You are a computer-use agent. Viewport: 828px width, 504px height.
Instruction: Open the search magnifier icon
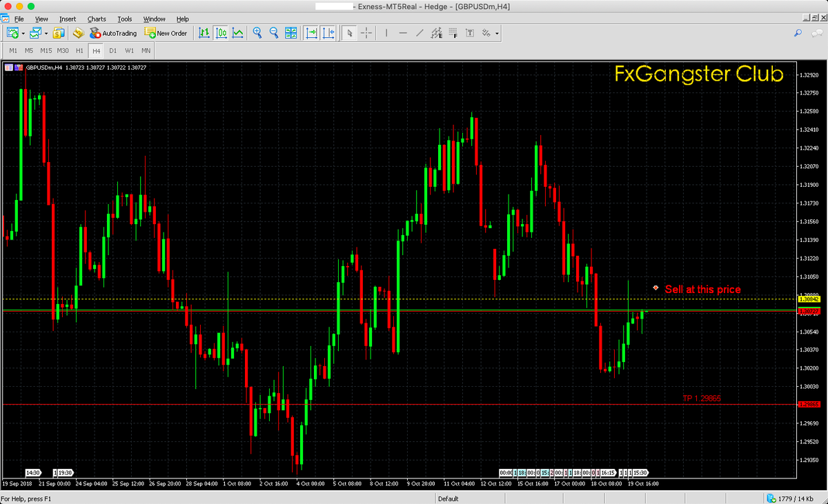798,32
